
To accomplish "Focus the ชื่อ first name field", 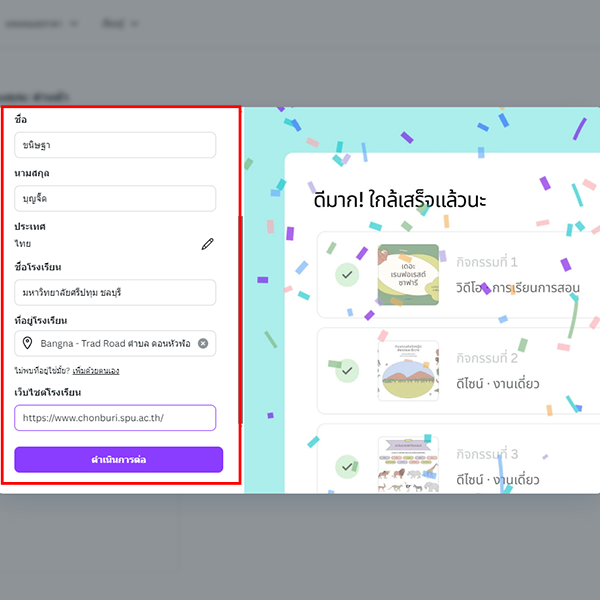I will pyautogui.click(x=115, y=145).
